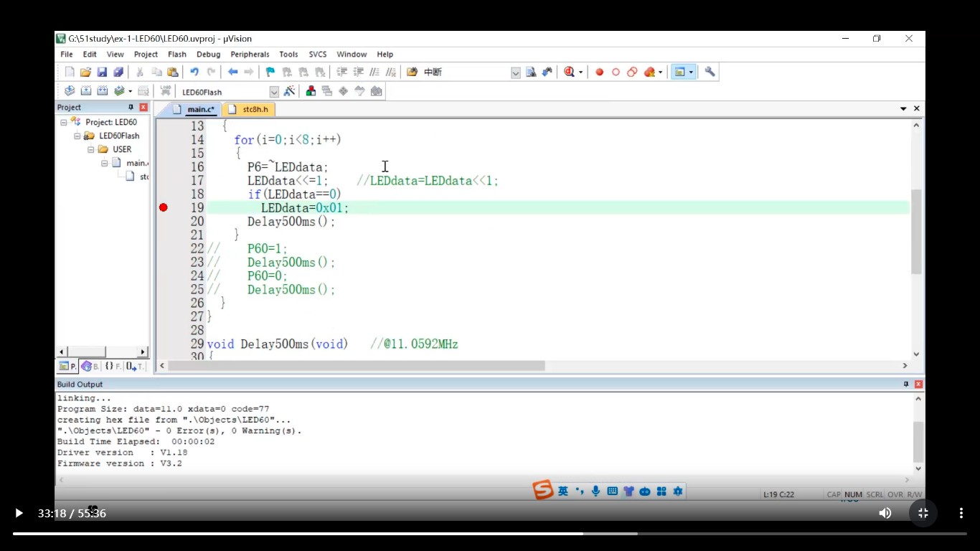Toggle fullscreen exit on video player
Screen dimensions: 980x551
[923, 513]
